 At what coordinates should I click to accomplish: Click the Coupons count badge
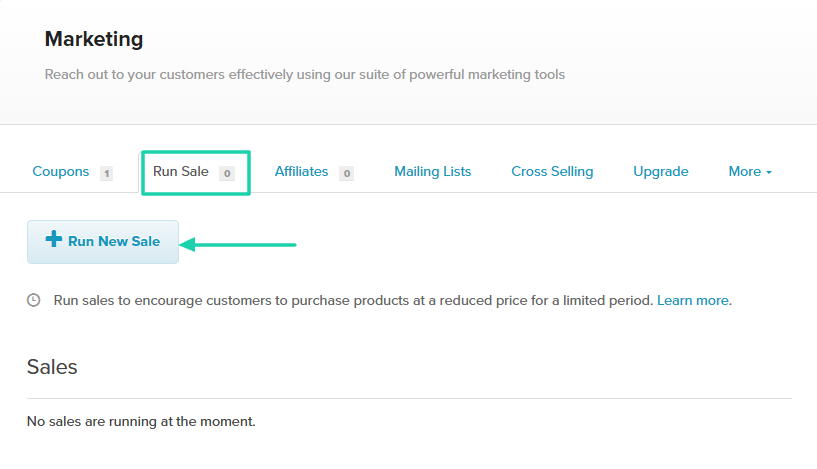106,173
